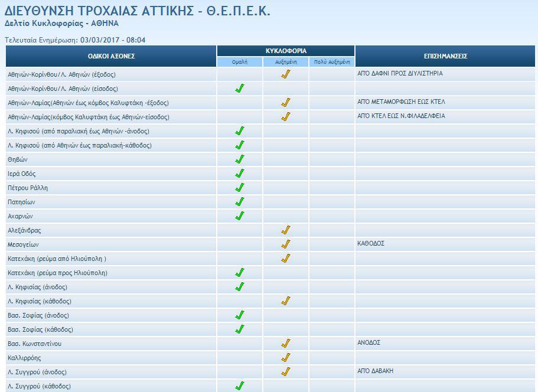Viewport: 538px width, 392px height.
Task: Click the orange checkmark for Λ. Κηφισίας (κάθοδος)
Action: tap(286, 301)
